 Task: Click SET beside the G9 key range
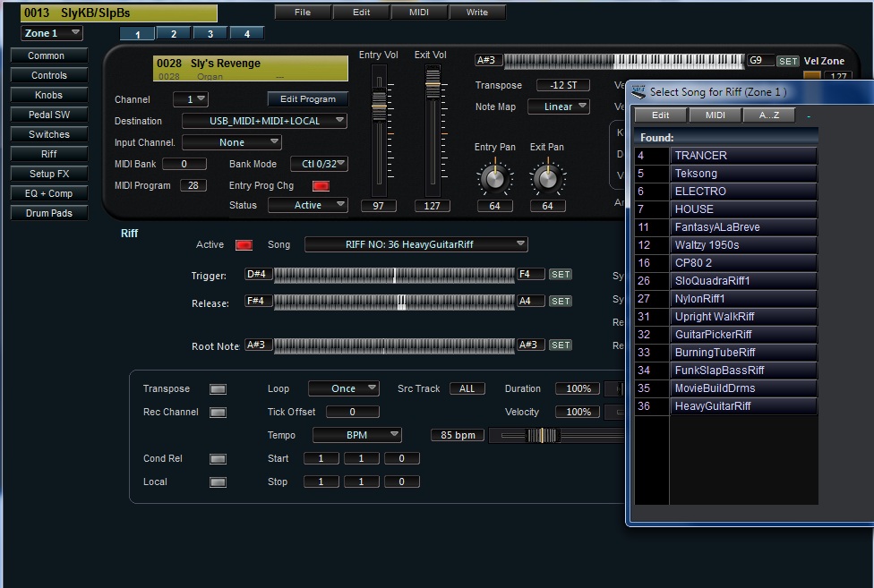point(787,61)
